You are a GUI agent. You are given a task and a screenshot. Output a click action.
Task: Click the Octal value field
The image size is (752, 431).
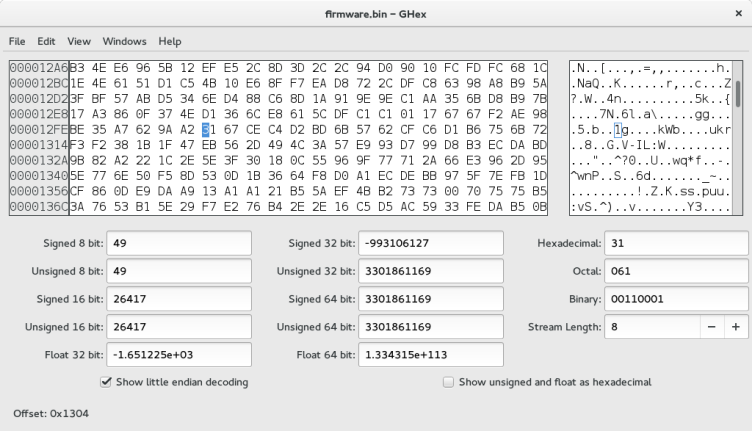(x=674, y=271)
